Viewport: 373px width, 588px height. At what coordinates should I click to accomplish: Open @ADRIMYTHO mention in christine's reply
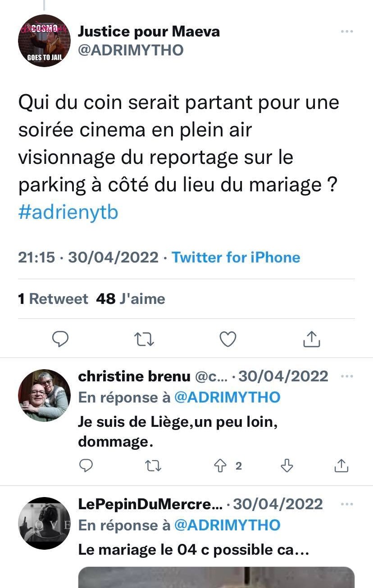coord(227,397)
